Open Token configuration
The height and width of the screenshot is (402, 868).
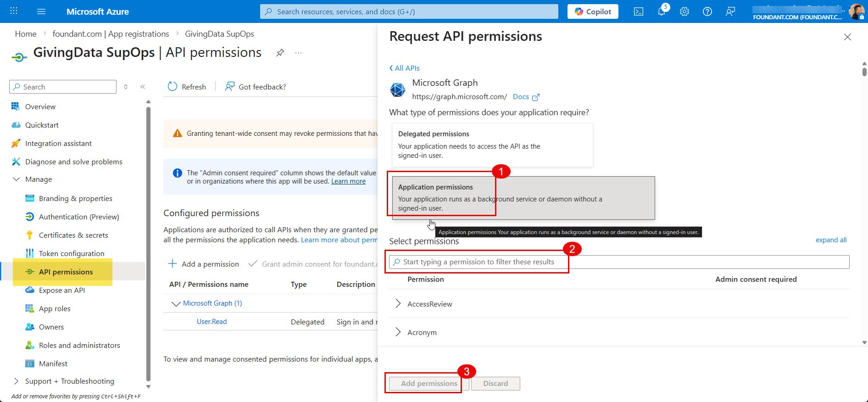point(71,253)
